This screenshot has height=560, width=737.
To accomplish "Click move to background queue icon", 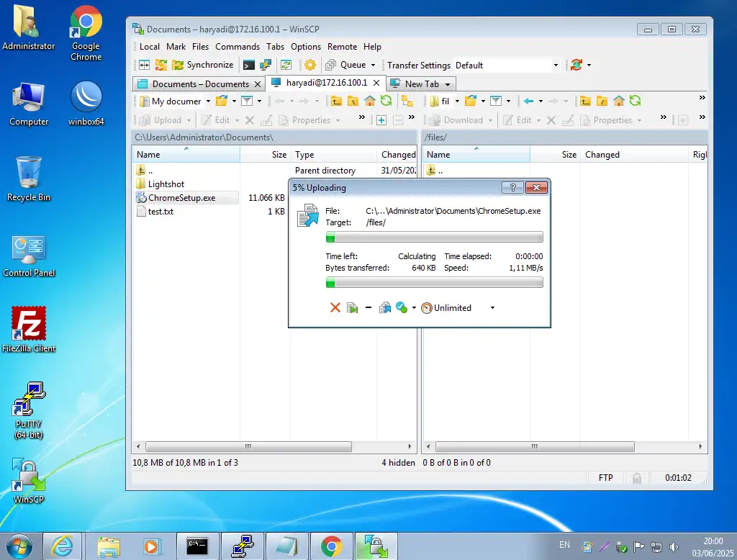I will [x=385, y=308].
